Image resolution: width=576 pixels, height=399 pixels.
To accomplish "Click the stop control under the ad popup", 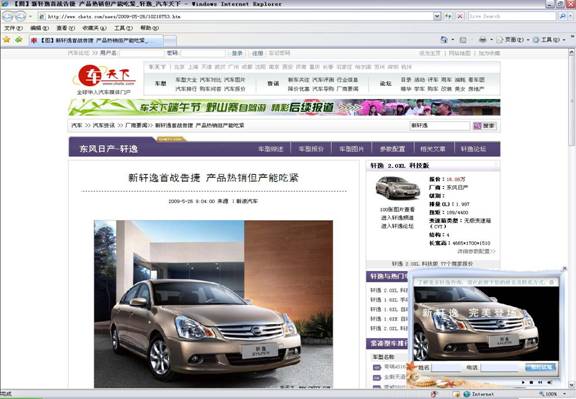I will (532, 382).
